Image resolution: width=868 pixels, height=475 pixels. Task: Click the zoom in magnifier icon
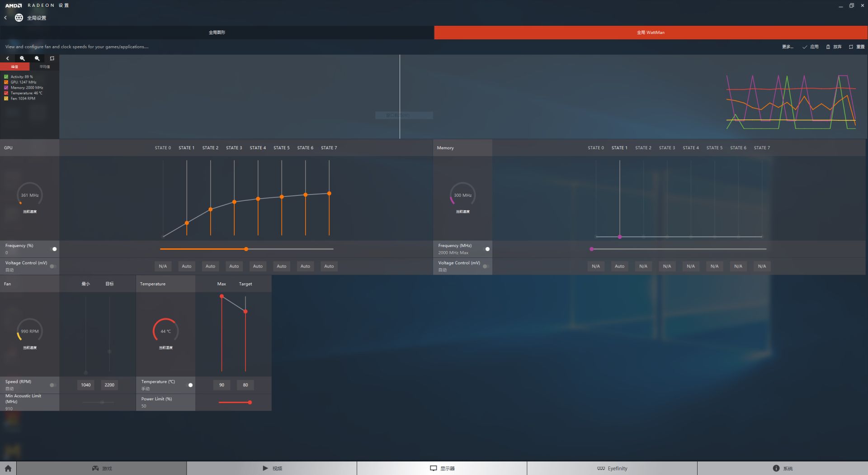(x=22, y=58)
